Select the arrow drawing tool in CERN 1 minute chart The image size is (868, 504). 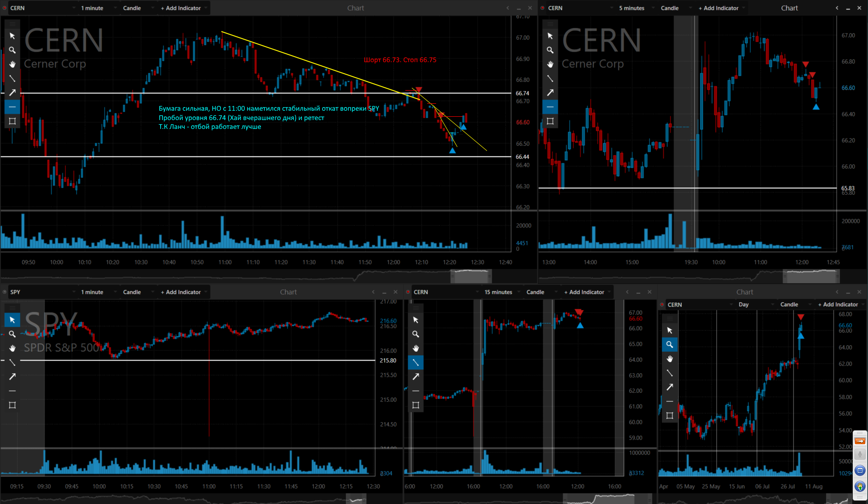click(13, 92)
